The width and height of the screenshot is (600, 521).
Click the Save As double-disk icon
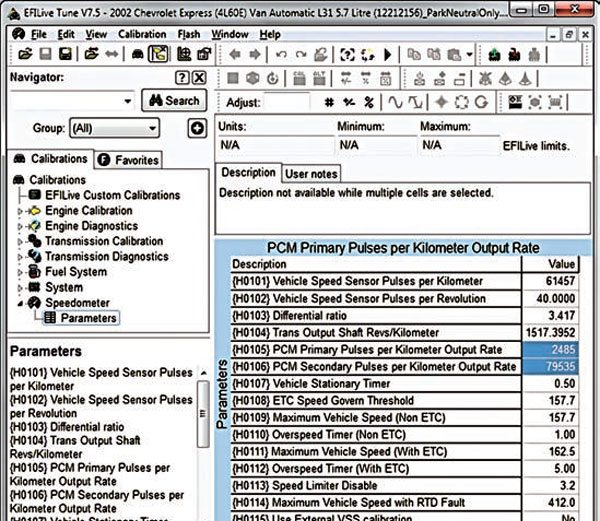click(65, 54)
